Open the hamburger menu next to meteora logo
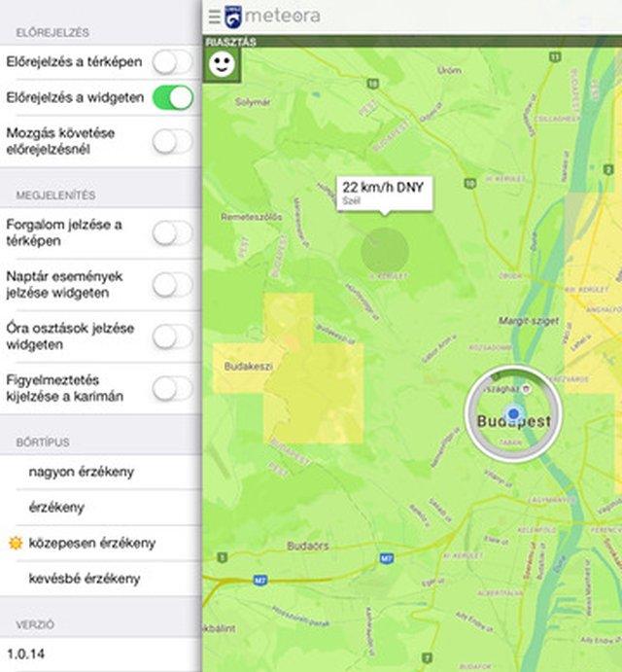This screenshot has width=622, height=672. coord(214,17)
